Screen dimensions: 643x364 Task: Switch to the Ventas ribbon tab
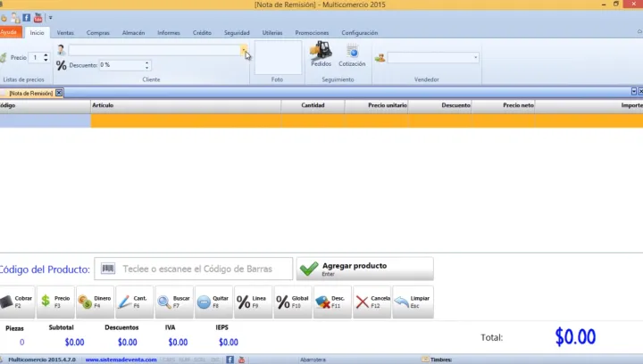pos(65,33)
